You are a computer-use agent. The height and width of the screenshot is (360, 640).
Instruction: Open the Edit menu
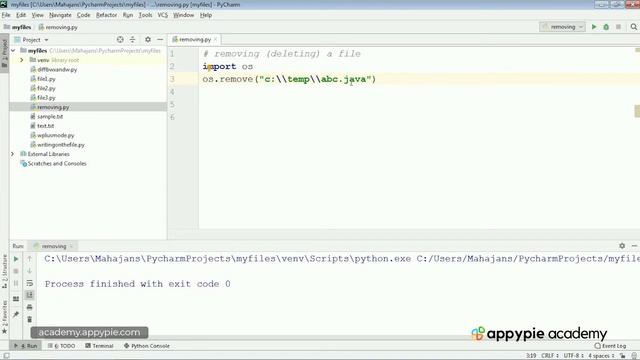[x=21, y=15]
